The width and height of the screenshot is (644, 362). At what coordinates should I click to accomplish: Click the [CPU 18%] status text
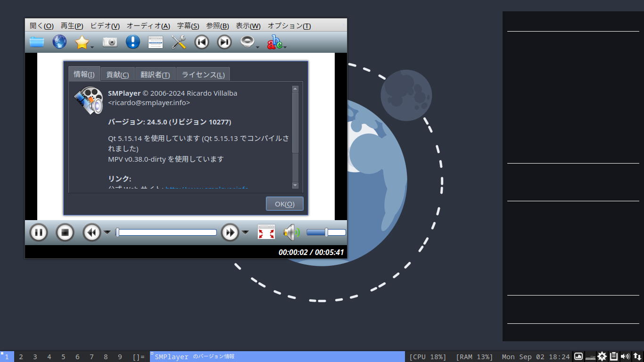point(428,357)
